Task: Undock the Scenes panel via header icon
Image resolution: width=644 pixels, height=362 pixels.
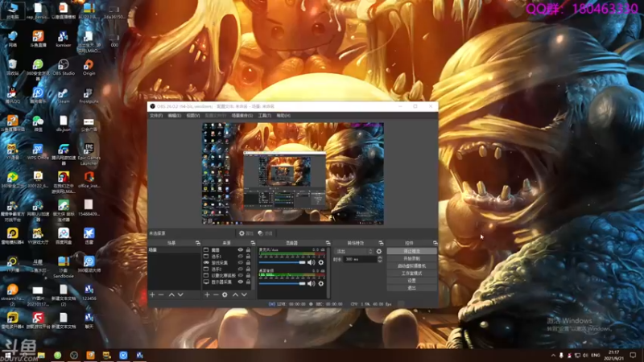Action: pyautogui.click(x=197, y=243)
